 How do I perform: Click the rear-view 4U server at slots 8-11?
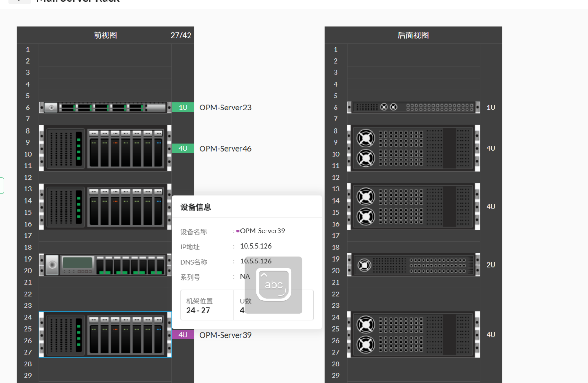tap(412, 148)
